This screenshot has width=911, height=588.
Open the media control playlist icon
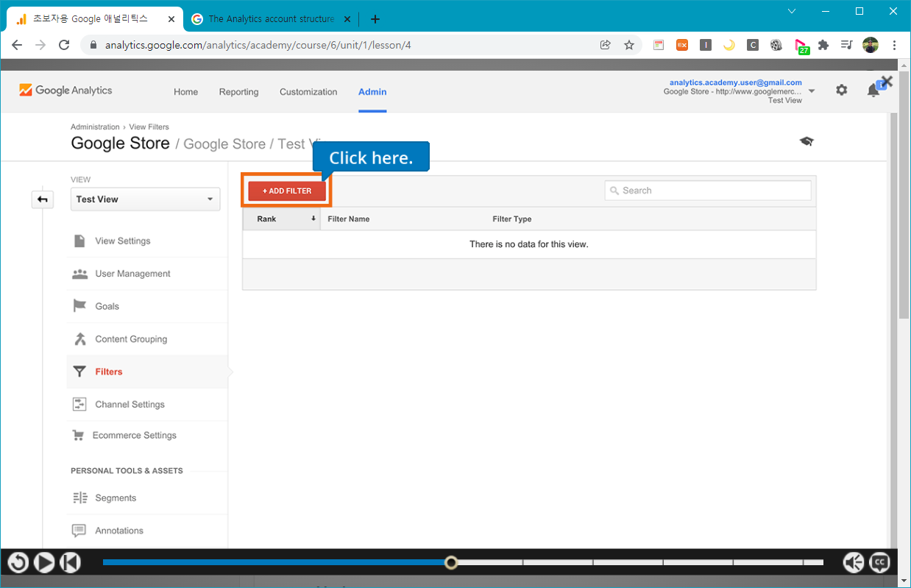(847, 45)
